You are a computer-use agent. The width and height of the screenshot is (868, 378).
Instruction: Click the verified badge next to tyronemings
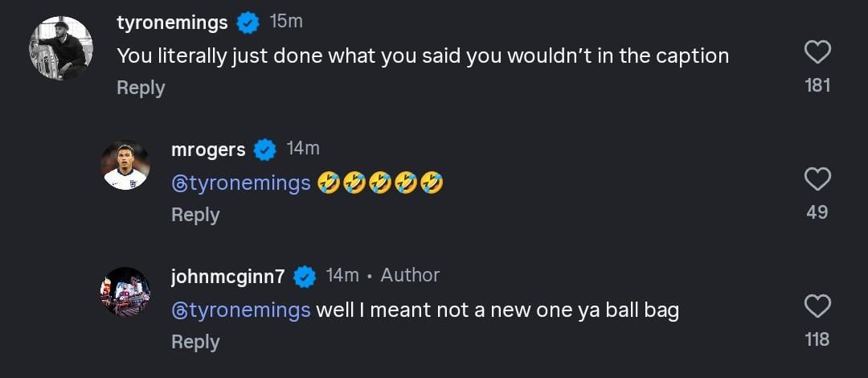click(248, 23)
